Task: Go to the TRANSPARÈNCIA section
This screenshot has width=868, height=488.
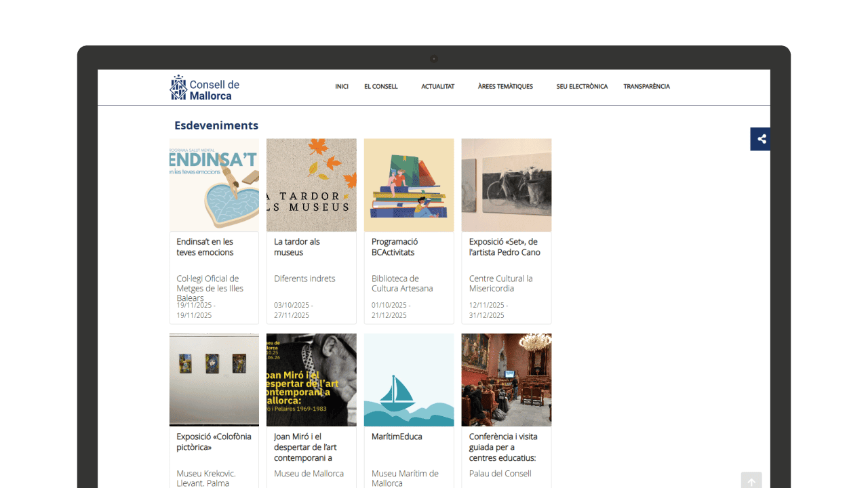Action: pyautogui.click(x=646, y=87)
